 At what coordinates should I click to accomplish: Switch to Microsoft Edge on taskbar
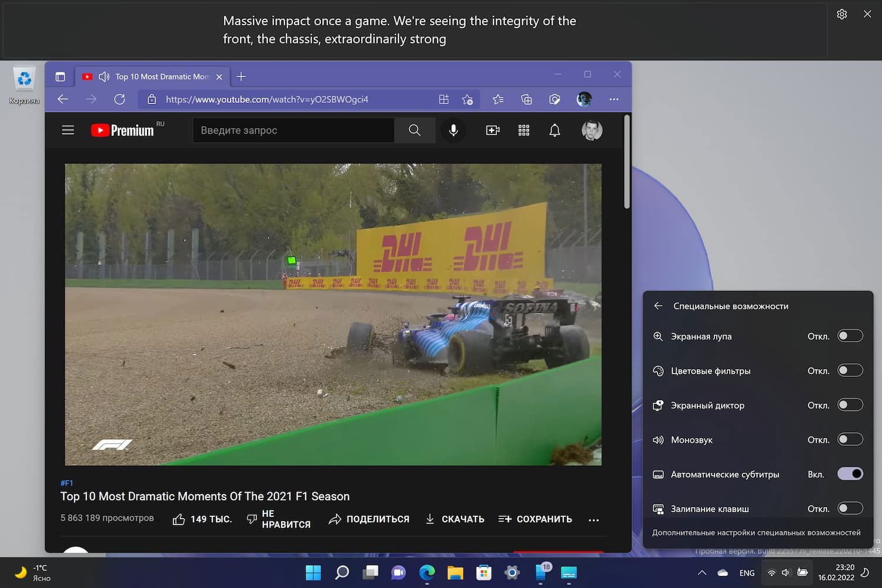pyautogui.click(x=427, y=573)
